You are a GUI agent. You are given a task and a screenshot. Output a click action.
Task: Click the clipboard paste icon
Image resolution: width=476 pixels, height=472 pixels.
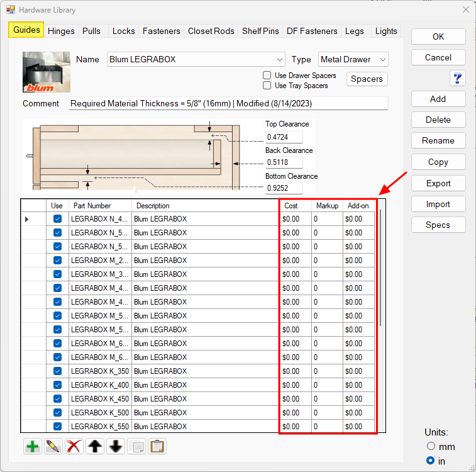pos(157,446)
